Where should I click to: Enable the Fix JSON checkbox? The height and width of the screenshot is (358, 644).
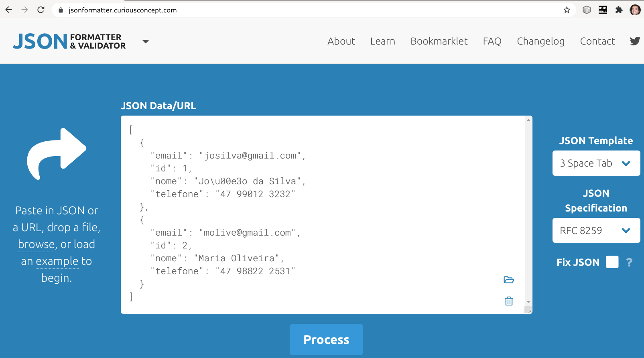pyautogui.click(x=612, y=262)
